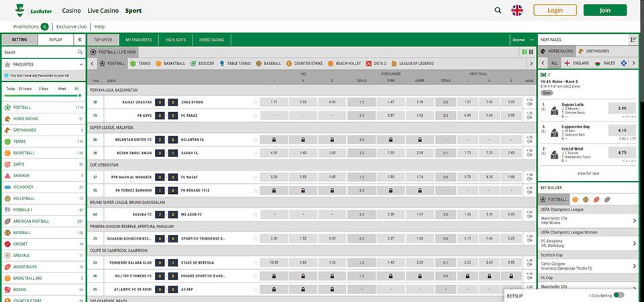
Task: Select Tennis in live sports strip
Action: (x=140, y=64)
